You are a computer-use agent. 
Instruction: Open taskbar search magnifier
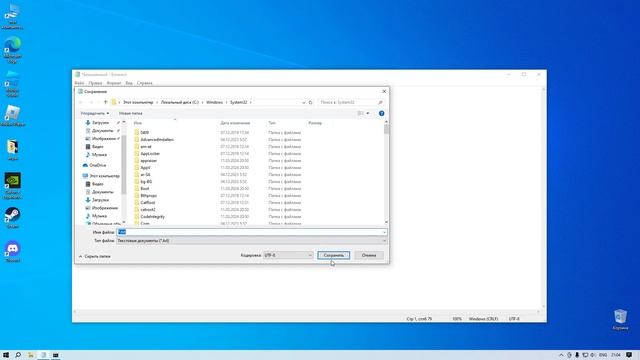(18, 355)
